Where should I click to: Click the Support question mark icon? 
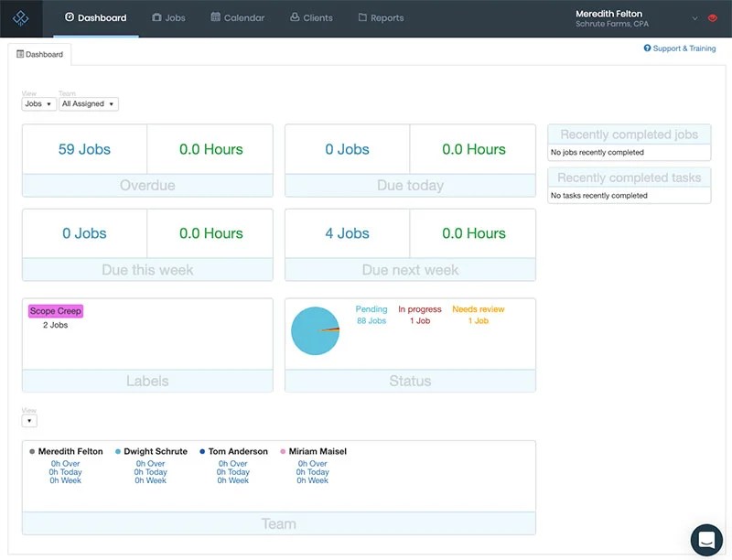[647, 48]
